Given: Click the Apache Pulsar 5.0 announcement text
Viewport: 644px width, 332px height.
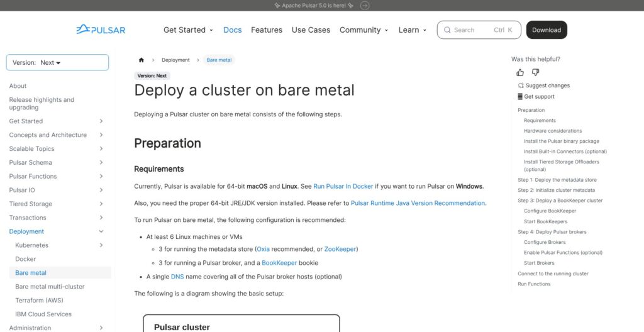Looking at the screenshot, I should point(314,6).
